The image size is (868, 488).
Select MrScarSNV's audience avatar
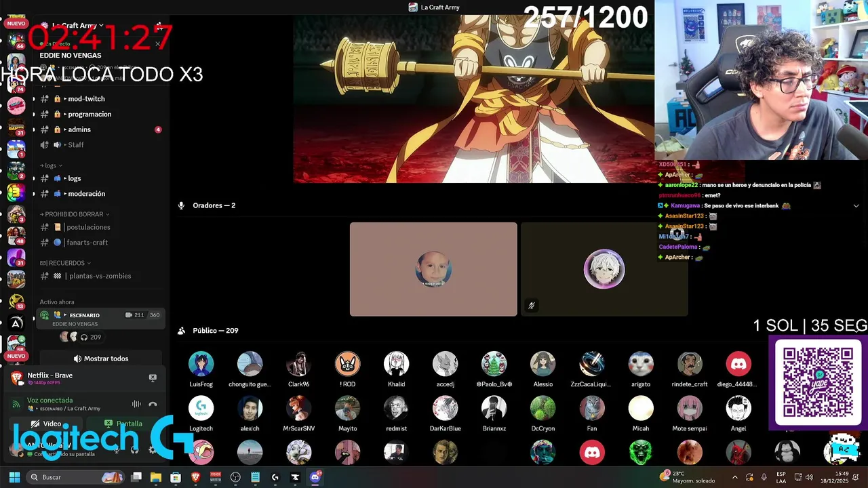298,409
